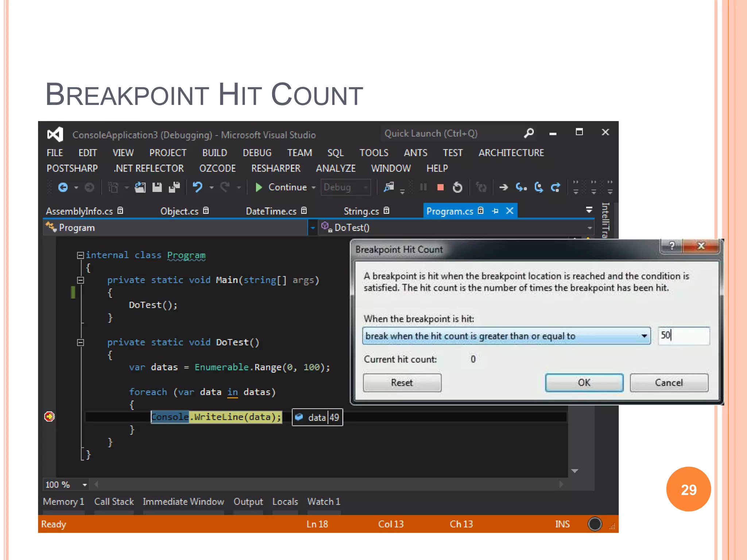Click the greyed Refresh icon in the debug toolbar
747x560 pixels.
481,187
